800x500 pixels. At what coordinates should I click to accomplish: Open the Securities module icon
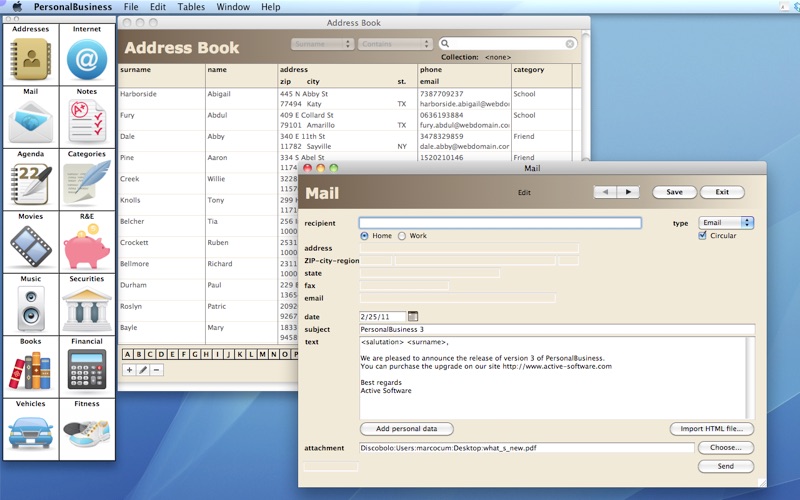pos(87,309)
